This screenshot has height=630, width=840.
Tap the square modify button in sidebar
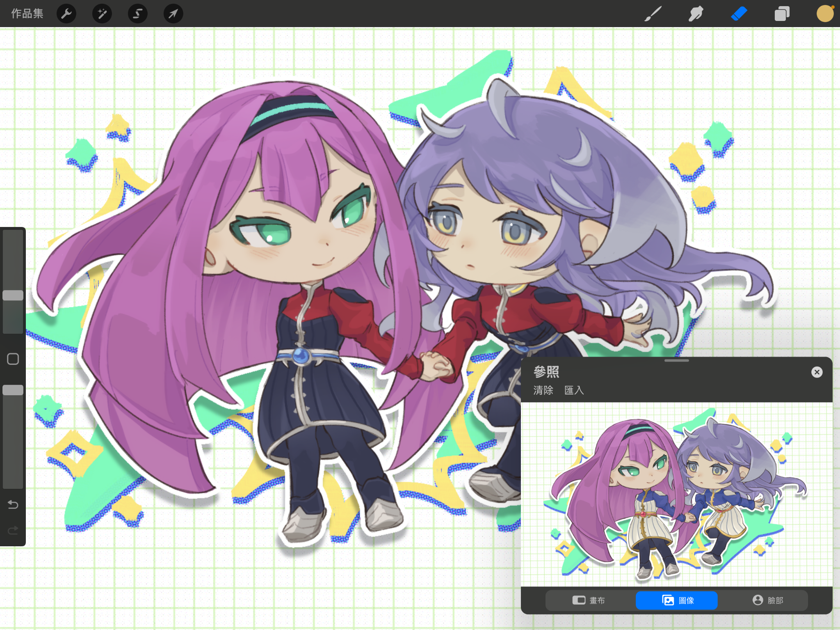point(13,359)
